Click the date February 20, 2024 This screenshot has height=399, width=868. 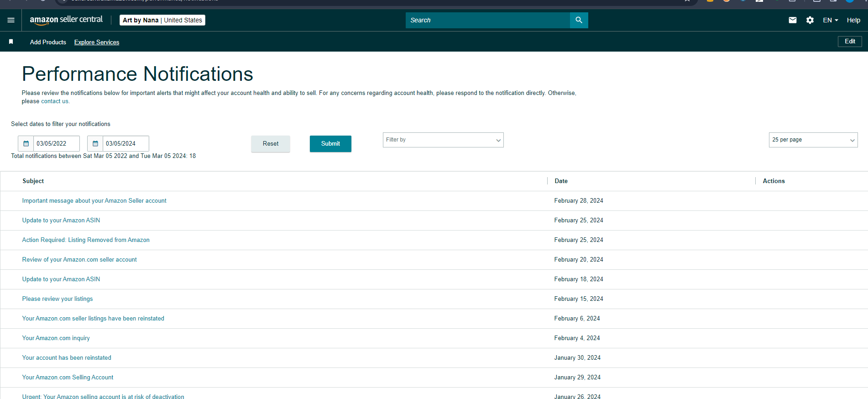click(579, 260)
